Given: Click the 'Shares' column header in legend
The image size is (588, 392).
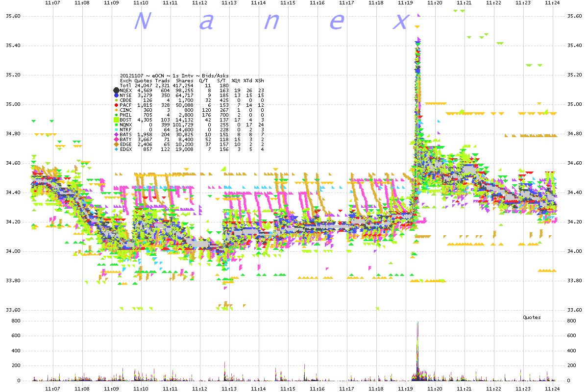Looking at the screenshot, I should point(184,80).
